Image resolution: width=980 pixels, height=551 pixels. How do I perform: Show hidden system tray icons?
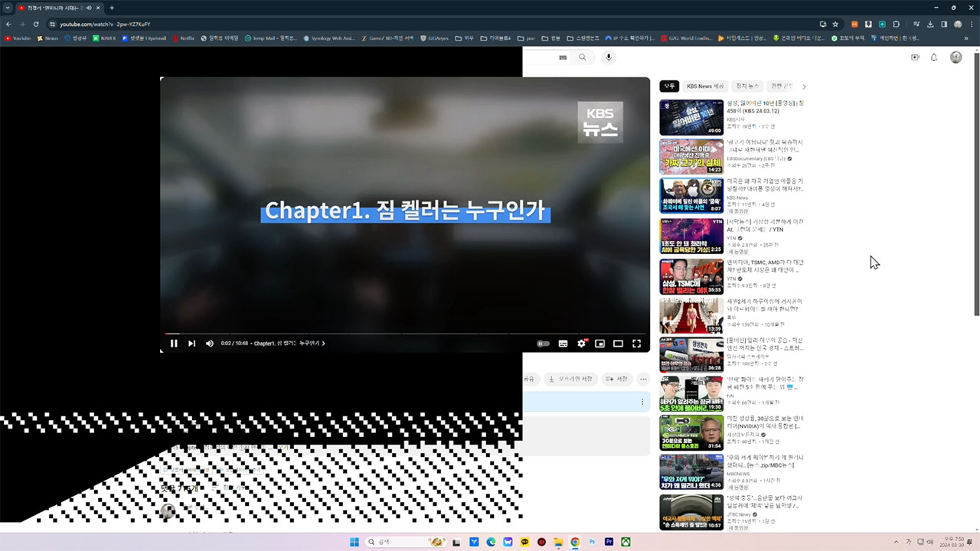coord(897,542)
